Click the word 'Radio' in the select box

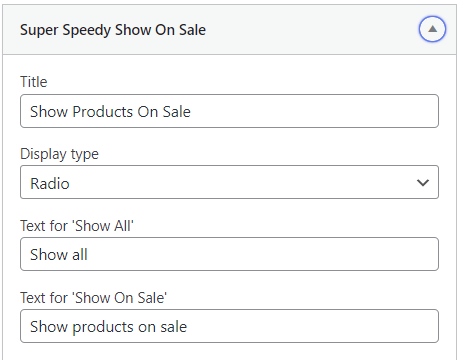[x=50, y=183]
